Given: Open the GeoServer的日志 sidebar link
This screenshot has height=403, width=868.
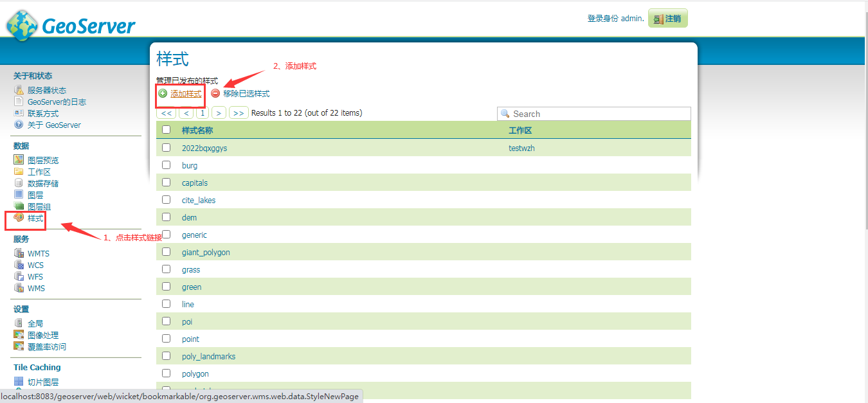Looking at the screenshot, I should [x=57, y=102].
